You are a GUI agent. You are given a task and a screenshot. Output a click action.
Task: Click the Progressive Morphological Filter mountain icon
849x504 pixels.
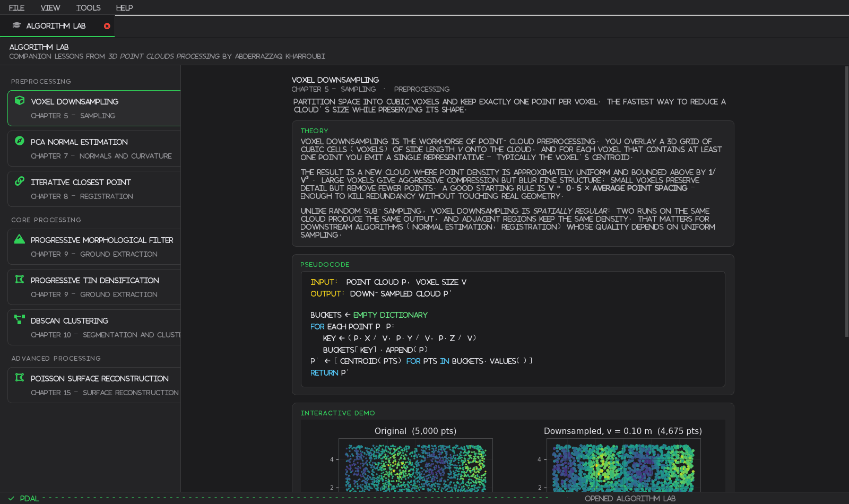[x=20, y=239]
